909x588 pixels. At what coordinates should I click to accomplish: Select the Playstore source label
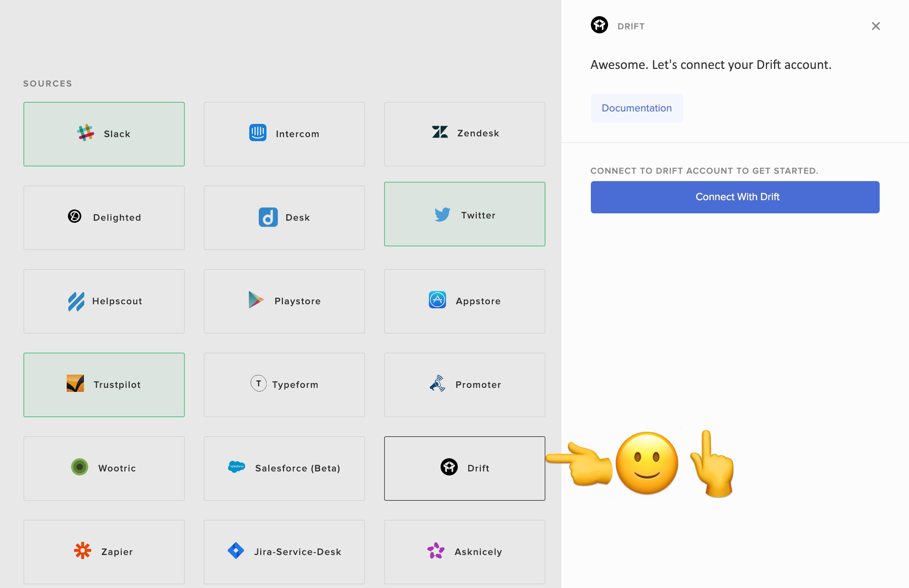[x=297, y=301]
